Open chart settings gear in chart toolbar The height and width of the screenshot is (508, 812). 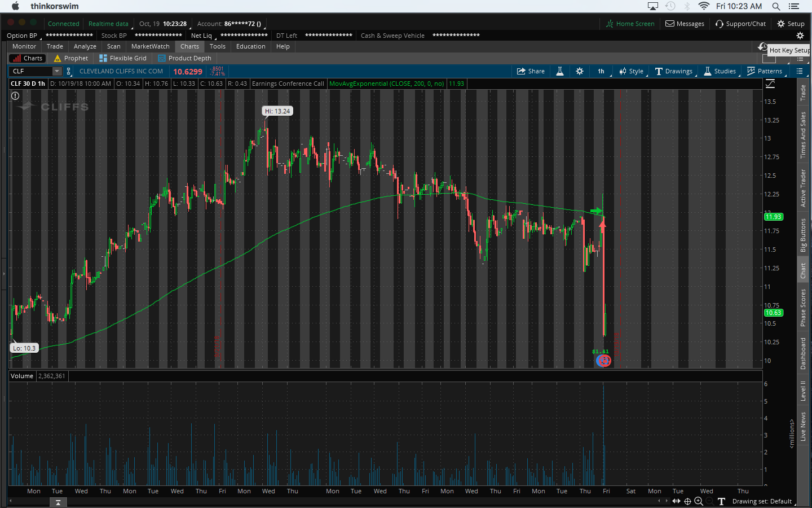click(580, 71)
